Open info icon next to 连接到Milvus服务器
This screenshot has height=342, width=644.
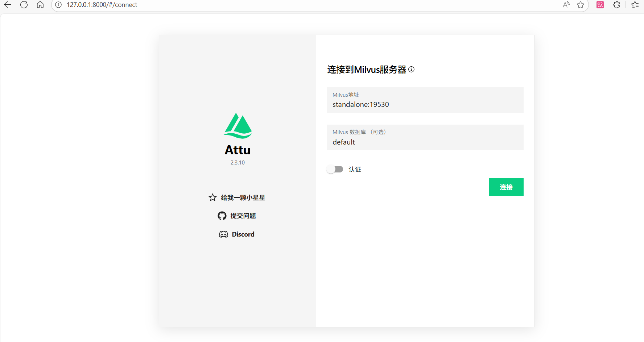click(411, 69)
